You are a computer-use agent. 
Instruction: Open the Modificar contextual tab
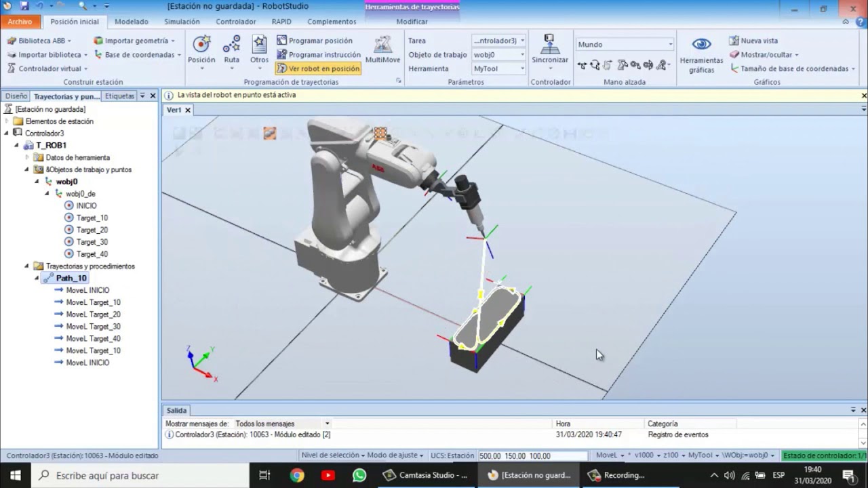tap(412, 22)
